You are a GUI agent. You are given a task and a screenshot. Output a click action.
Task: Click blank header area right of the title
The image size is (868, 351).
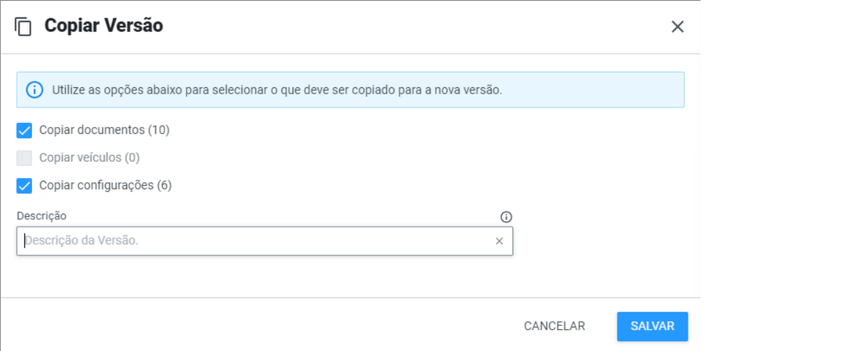coord(419,27)
